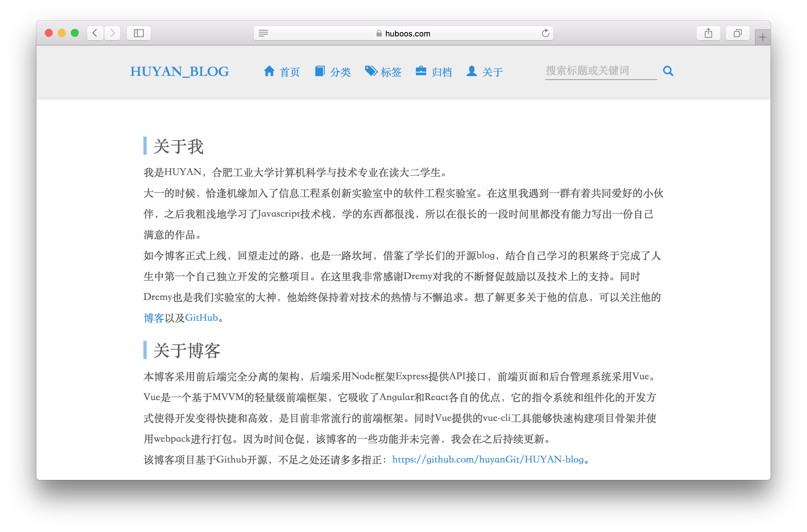The width and height of the screenshot is (807, 532).
Task: Add a new tab with the plus button
Action: click(762, 37)
